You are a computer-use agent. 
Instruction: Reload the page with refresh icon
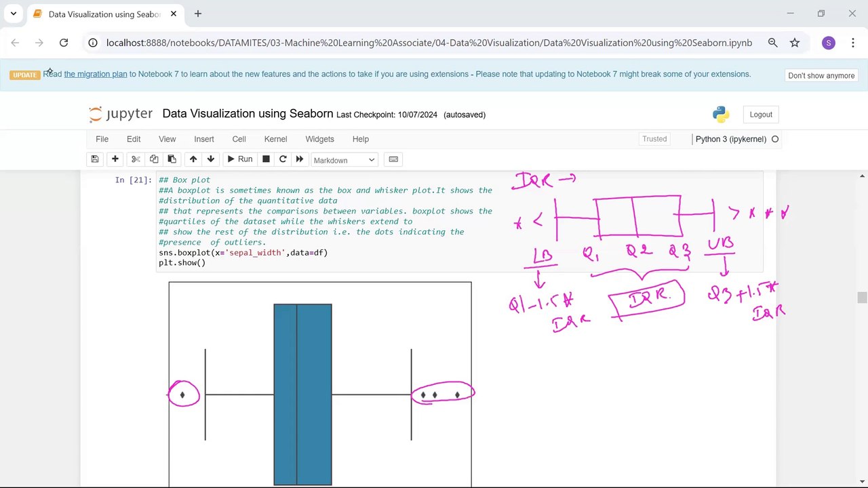[x=64, y=43]
